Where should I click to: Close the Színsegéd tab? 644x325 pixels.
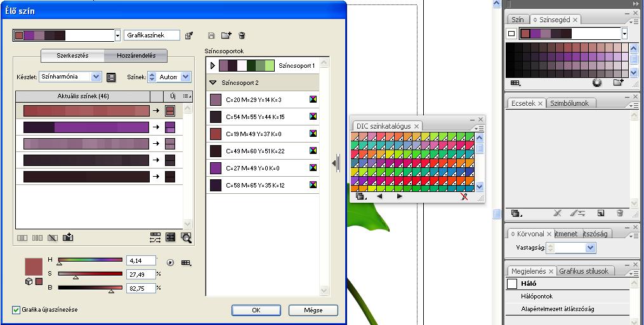pyautogui.click(x=575, y=20)
